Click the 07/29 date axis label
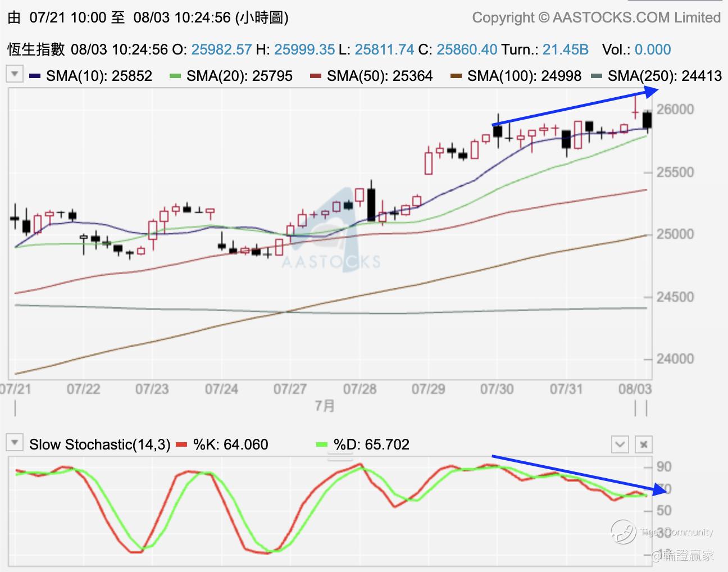This screenshot has width=728, height=572. pyautogui.click(x=429, y=389)
